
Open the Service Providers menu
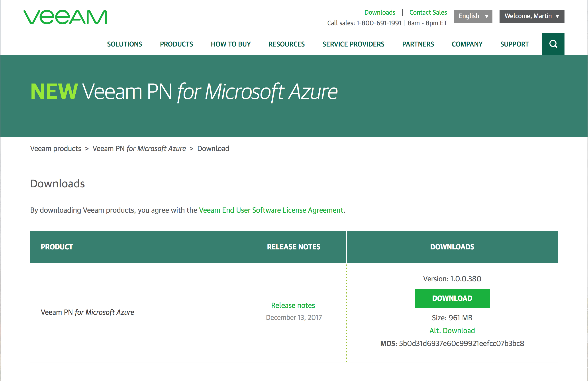pyautogui.click(x=353, y=44)
